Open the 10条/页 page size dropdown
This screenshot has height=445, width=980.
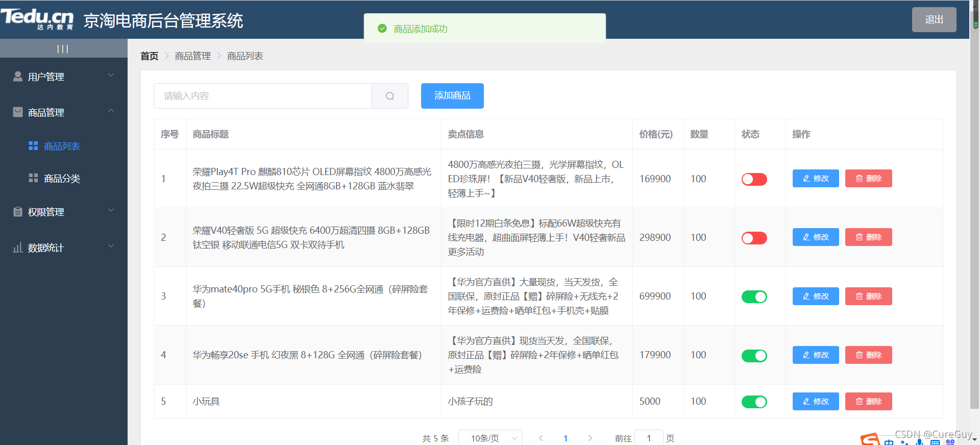point(490,438)
